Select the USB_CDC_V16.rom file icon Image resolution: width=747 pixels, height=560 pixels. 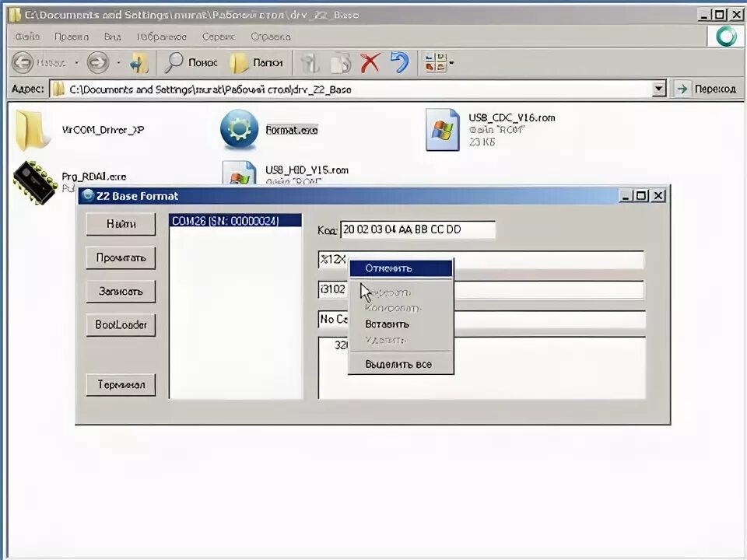(443, 130)
